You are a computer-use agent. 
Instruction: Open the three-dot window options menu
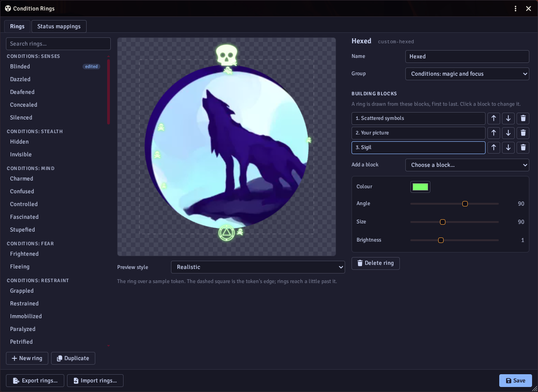(515, 9)
